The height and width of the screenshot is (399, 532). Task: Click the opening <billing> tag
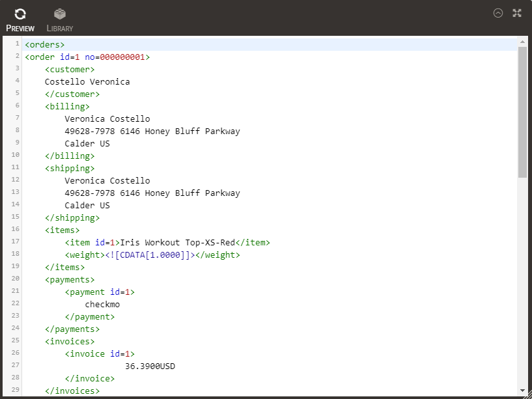[67, 107]
